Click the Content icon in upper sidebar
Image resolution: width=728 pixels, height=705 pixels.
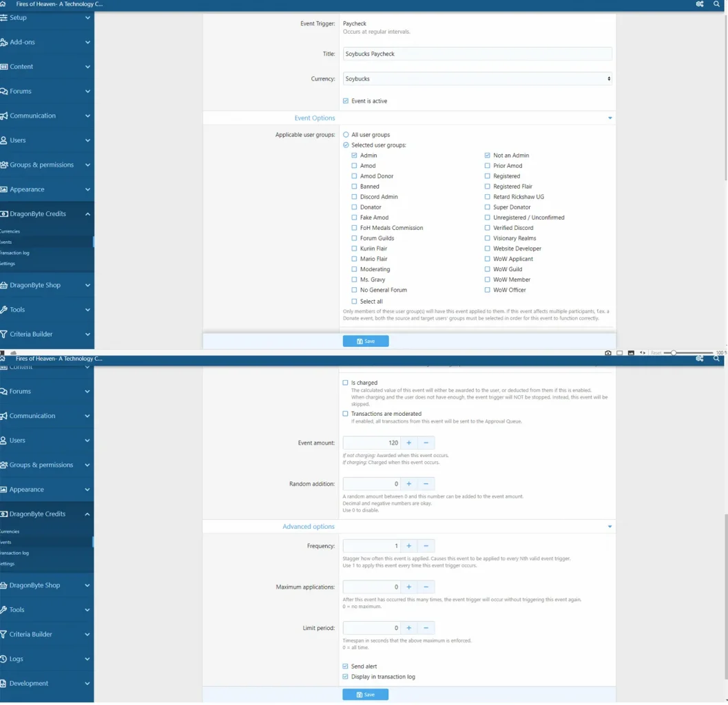3,67
